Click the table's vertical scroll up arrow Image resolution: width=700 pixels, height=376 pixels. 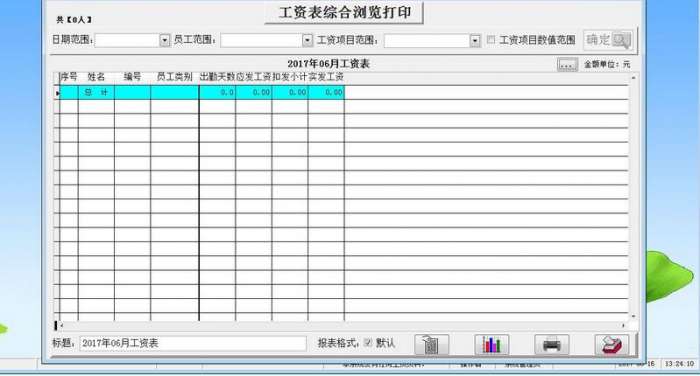tap(633, 78)
